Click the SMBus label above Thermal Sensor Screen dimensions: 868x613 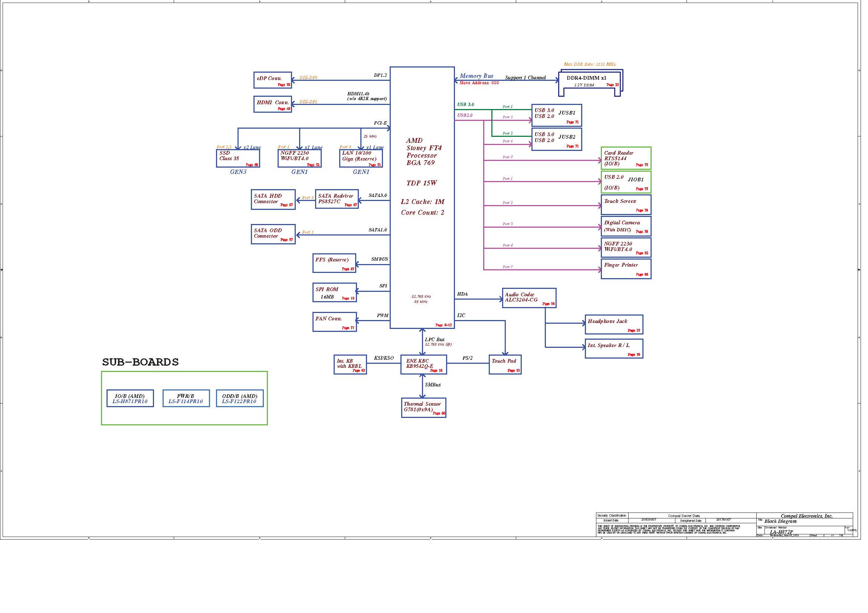[433, 385]
